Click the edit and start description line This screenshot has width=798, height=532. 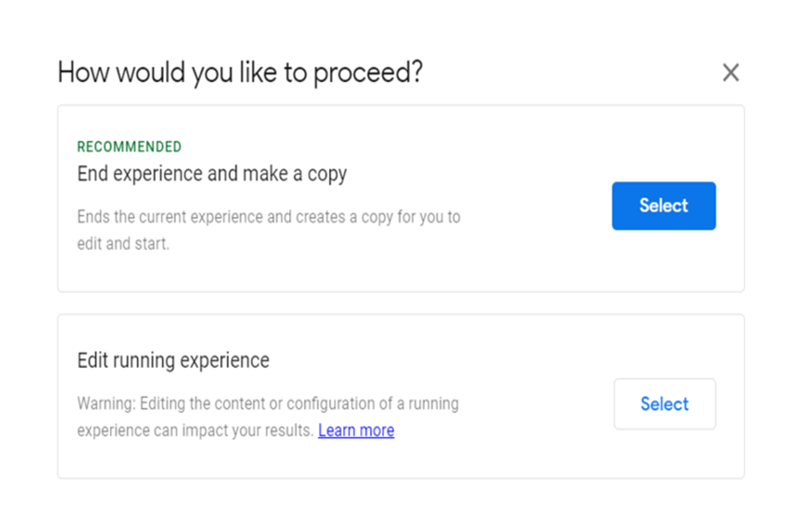(x=123, y=244)
